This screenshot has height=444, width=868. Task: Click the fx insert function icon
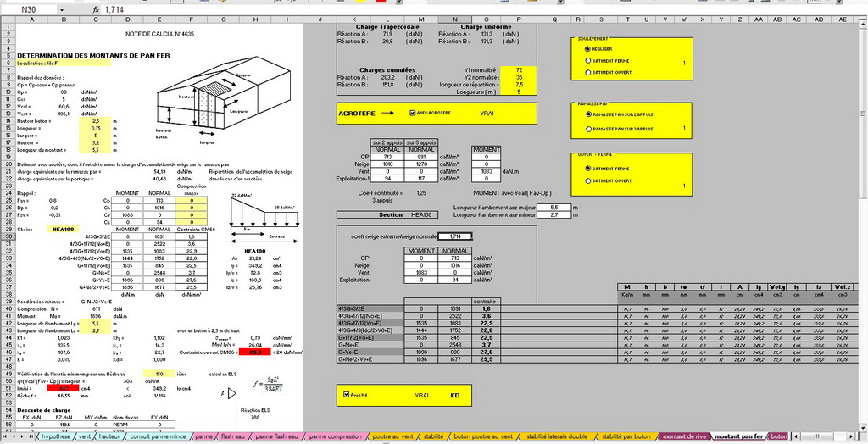pos(96,10)
